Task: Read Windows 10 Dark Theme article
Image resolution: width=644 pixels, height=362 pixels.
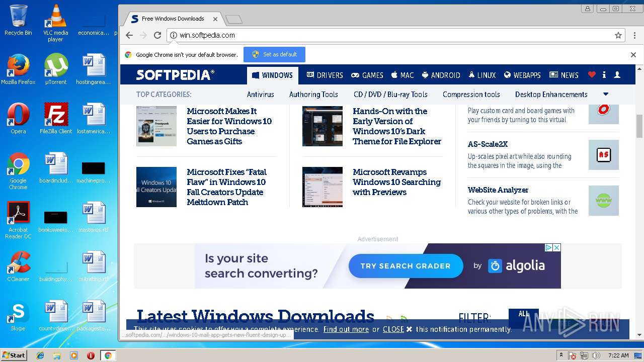Action: pos(397,126)
